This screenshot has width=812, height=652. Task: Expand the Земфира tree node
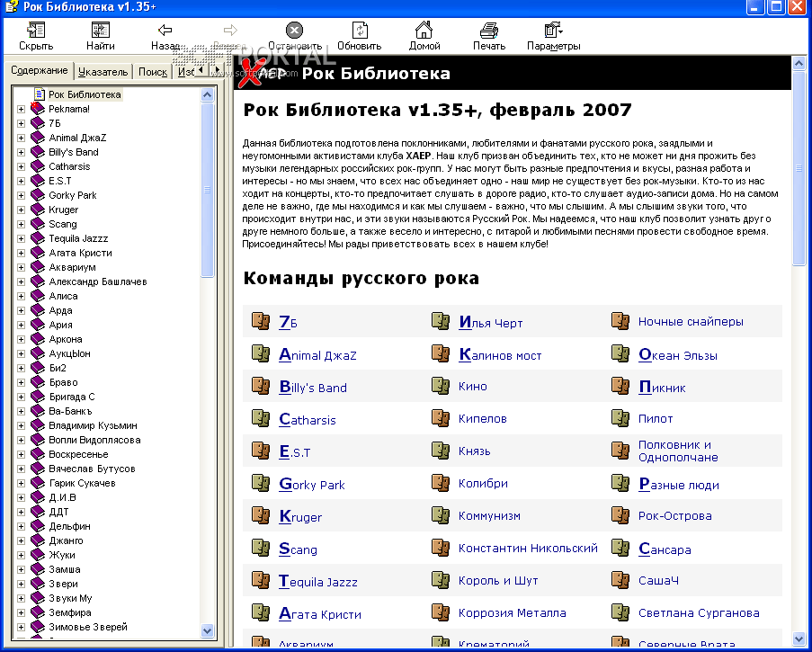[22, 612]
